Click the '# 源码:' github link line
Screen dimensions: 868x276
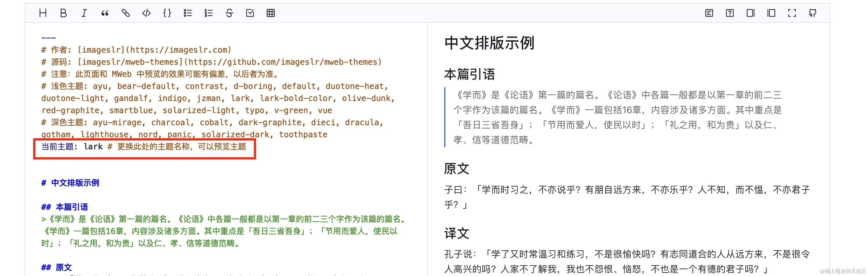[x=212, y=62]
